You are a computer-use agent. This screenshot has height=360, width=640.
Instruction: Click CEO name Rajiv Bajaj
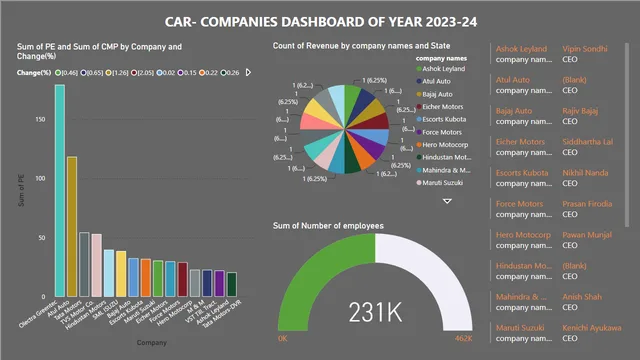click(580, 111)
